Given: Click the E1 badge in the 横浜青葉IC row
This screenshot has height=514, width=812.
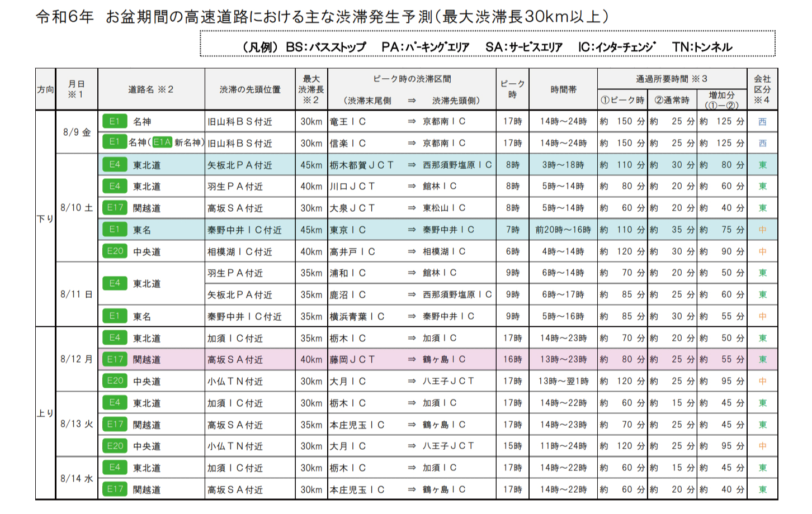Looking at the screenshot, I should click(x=115, y=316).
